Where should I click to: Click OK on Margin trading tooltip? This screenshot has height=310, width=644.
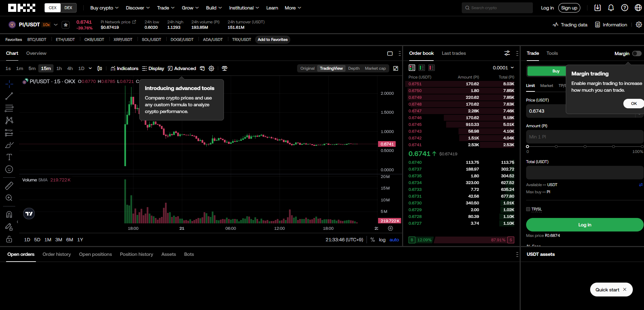coord(634,104)
